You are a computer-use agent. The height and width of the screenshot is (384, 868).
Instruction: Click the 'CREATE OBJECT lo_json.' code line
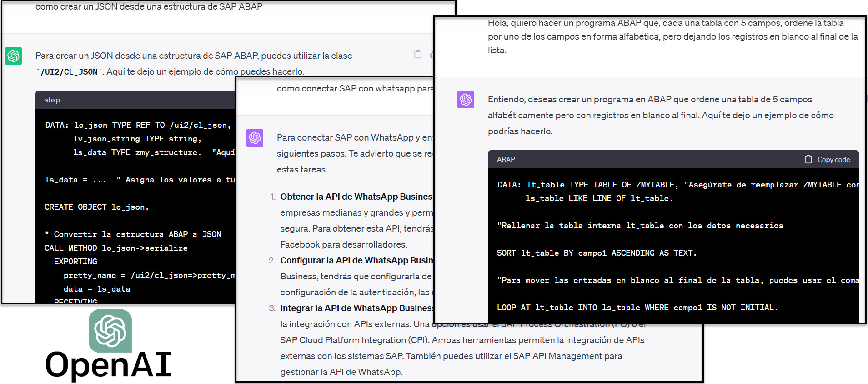pyautogui.click(x=96, y=207)
